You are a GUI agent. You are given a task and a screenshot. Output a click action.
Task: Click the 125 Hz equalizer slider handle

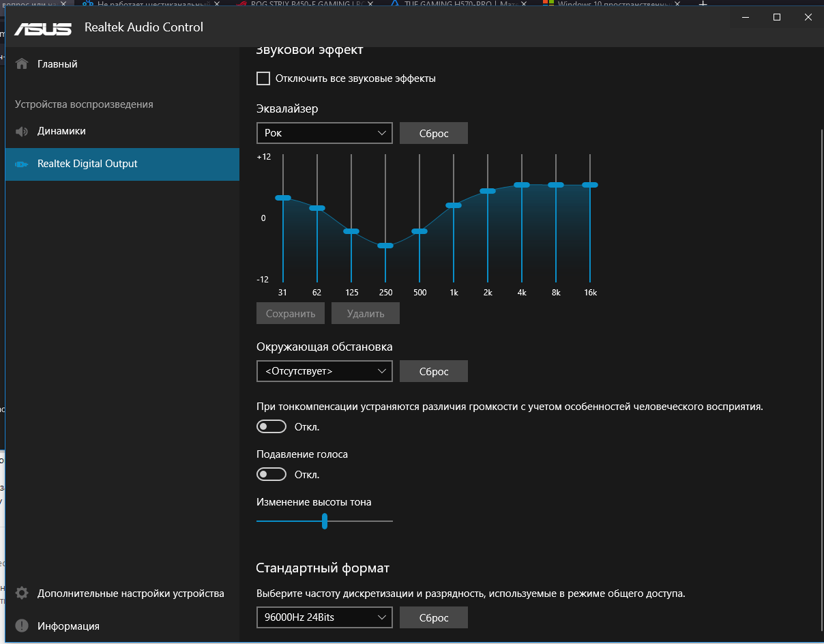point(351,231)
